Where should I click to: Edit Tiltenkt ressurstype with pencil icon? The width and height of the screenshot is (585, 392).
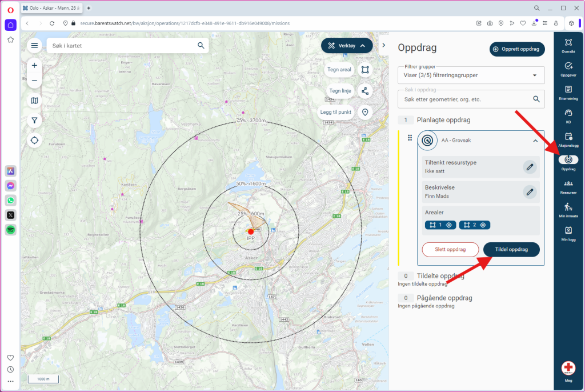(x=530, y=167)
